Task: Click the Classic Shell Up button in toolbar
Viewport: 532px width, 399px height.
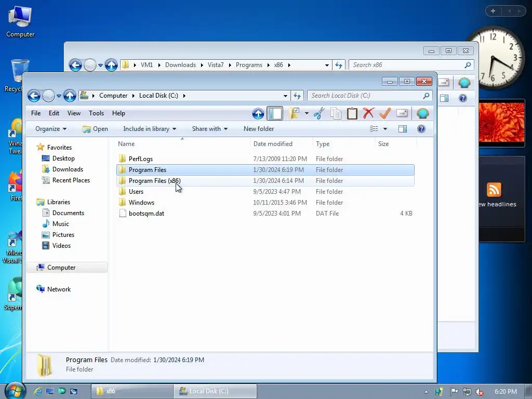Action: (x=258, y=113)
